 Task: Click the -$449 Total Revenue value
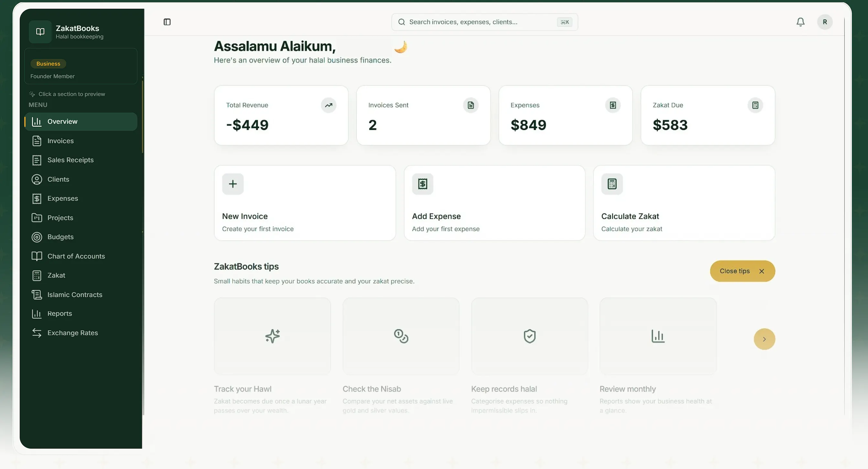pyautogui.click(x=247, y=125)
